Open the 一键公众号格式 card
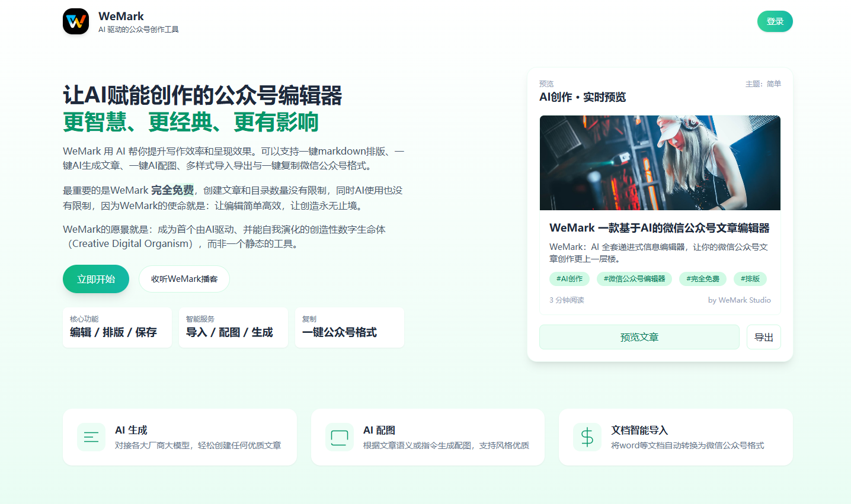Viewport: 851px width, 504px height. click(350, 328)
